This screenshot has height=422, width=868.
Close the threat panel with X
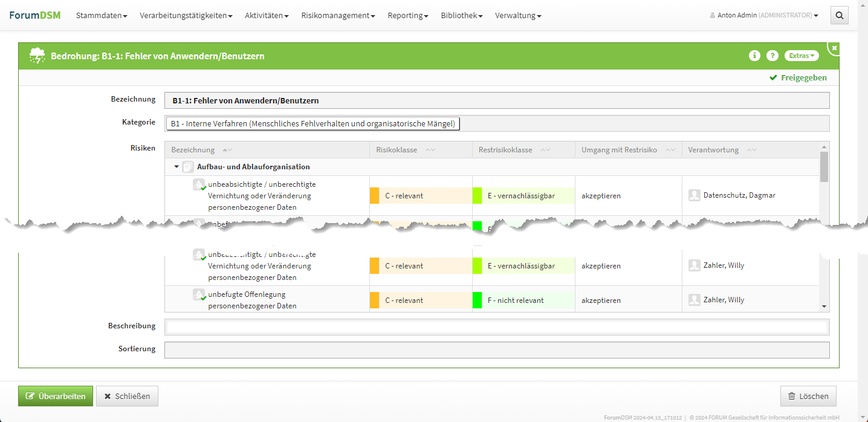point(834,48)
